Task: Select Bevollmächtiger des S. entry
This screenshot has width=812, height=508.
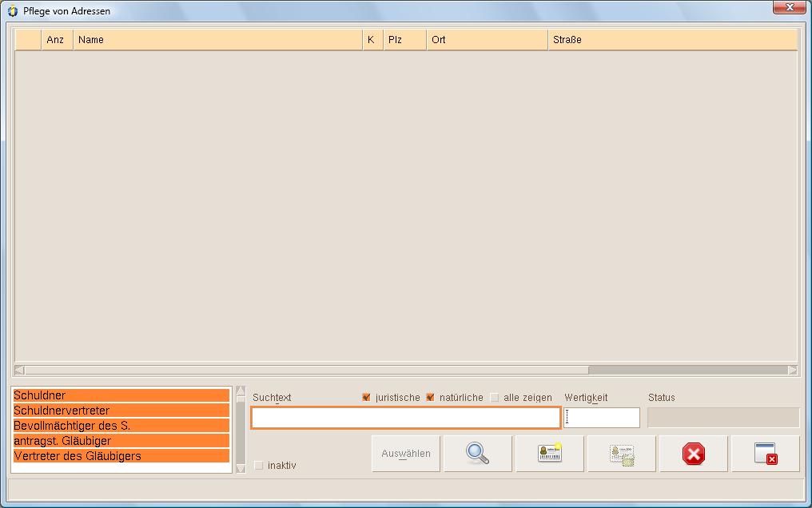Action: pos(121,426)
